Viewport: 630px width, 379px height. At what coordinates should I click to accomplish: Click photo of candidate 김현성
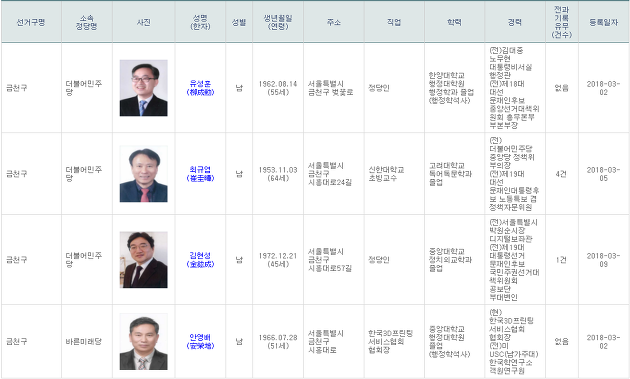click(143, 260)
